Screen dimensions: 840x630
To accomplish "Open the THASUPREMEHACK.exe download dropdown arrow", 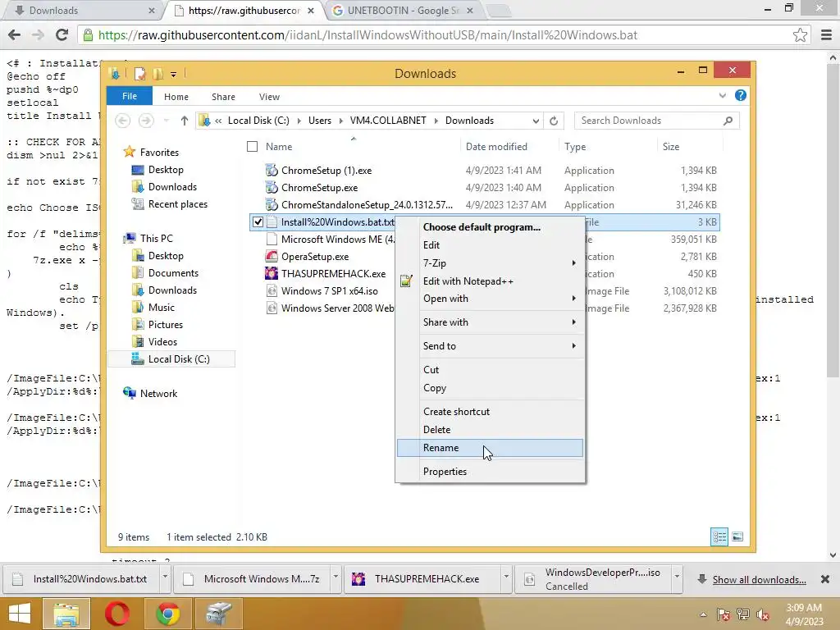I will (x=505, y=577).
